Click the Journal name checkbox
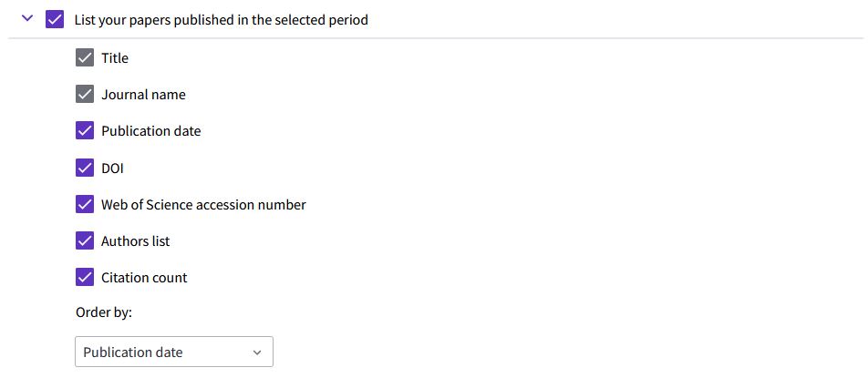868x378 pixels. pyautogui.click(x=85, y=95)
